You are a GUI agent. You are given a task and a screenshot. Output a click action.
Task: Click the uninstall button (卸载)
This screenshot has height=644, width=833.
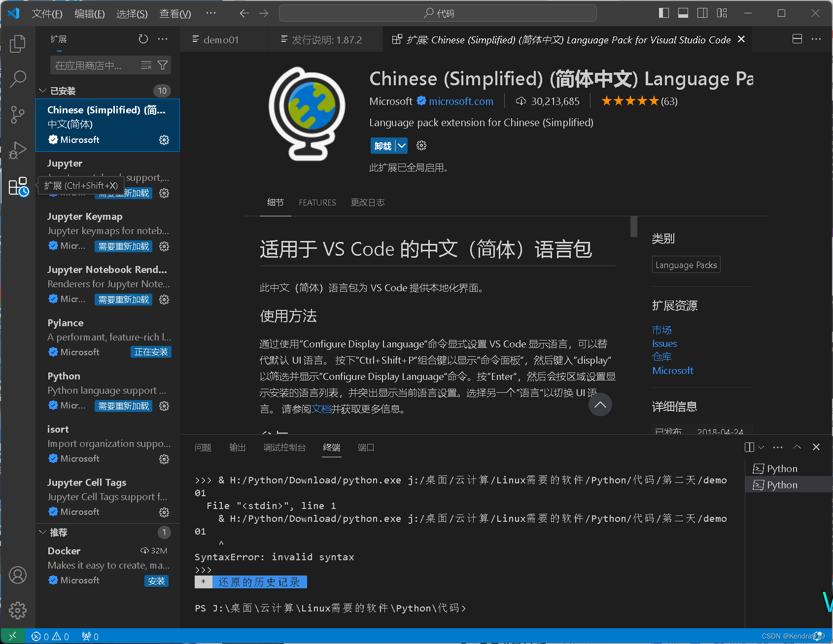click(x=383, y=145)
